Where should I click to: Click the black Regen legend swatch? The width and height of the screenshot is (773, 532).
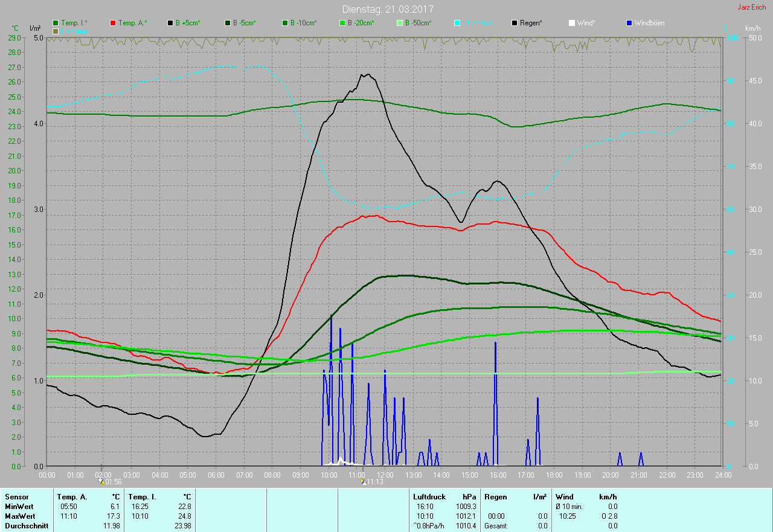[515, 23]
